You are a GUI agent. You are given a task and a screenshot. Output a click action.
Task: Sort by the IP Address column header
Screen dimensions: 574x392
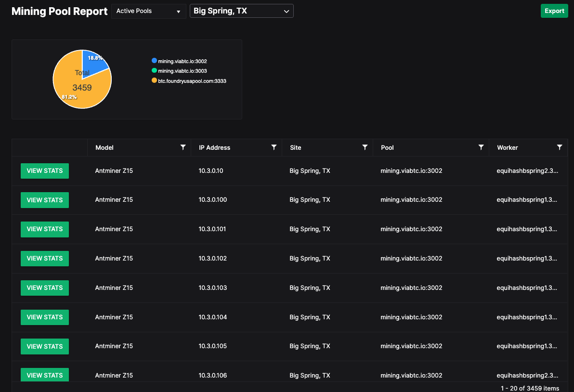pos(214,147)
